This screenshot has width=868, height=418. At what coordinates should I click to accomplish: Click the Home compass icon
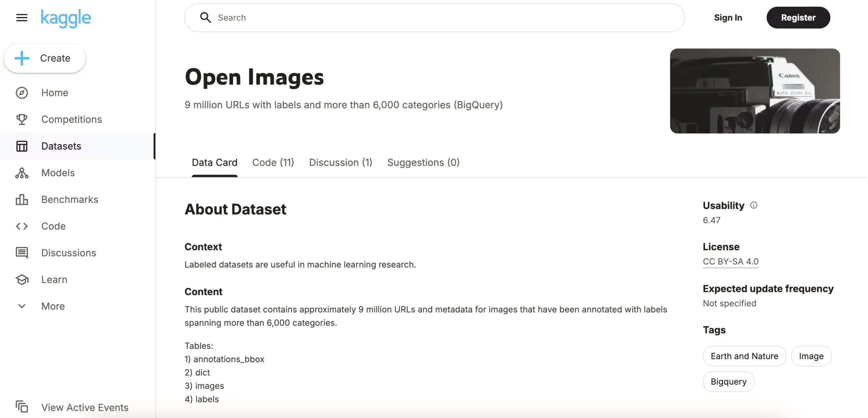(x=22, y=93)
